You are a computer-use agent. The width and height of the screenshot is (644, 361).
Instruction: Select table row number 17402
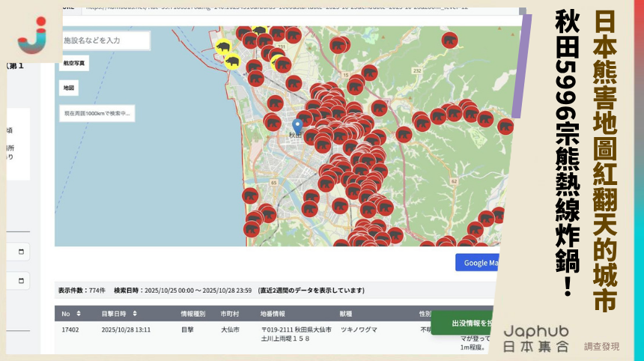(x=70, y=330)
